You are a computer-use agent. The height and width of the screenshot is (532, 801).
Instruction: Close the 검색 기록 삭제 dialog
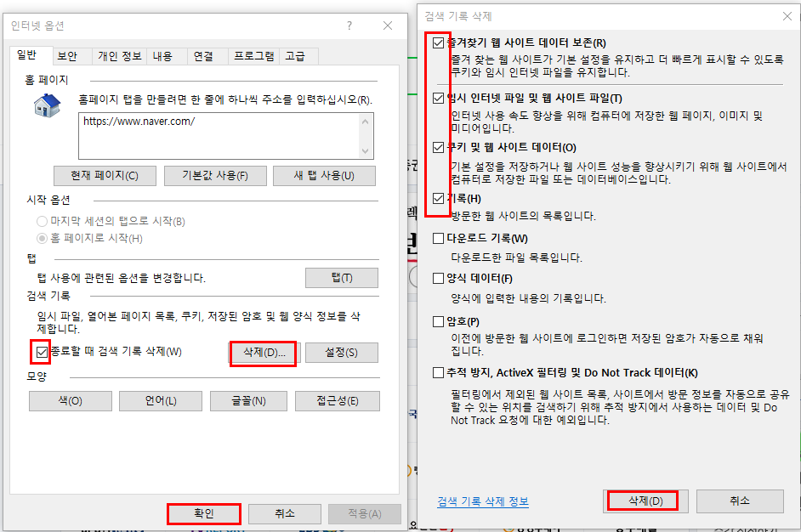coord(787,16)
